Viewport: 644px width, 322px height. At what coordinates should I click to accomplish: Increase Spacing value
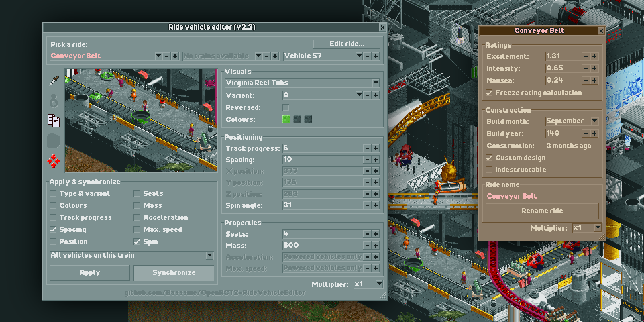click(376, 160)
